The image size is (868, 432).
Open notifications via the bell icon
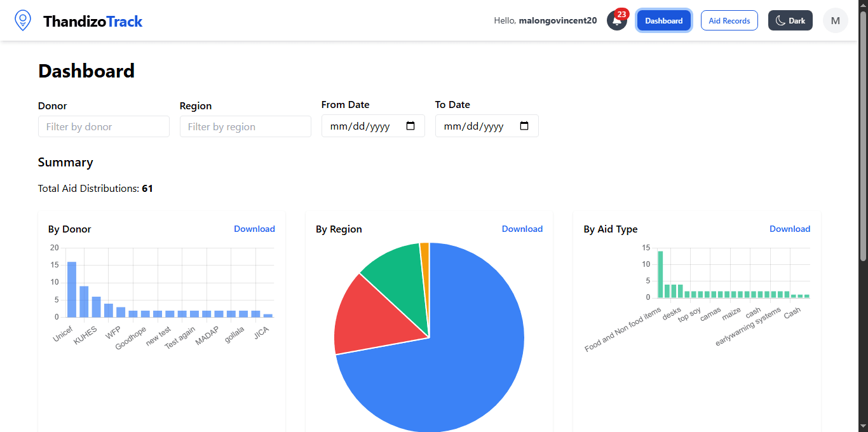click(x=615, y=22)
